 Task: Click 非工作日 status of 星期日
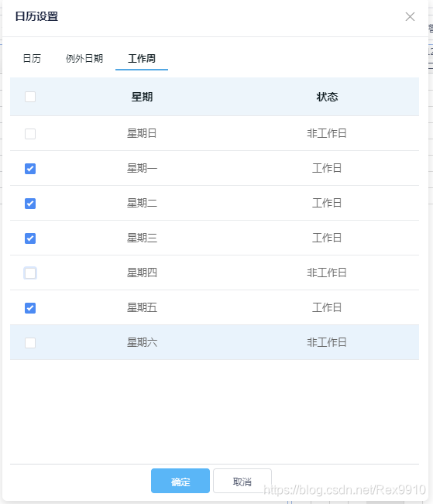point(327,133)
